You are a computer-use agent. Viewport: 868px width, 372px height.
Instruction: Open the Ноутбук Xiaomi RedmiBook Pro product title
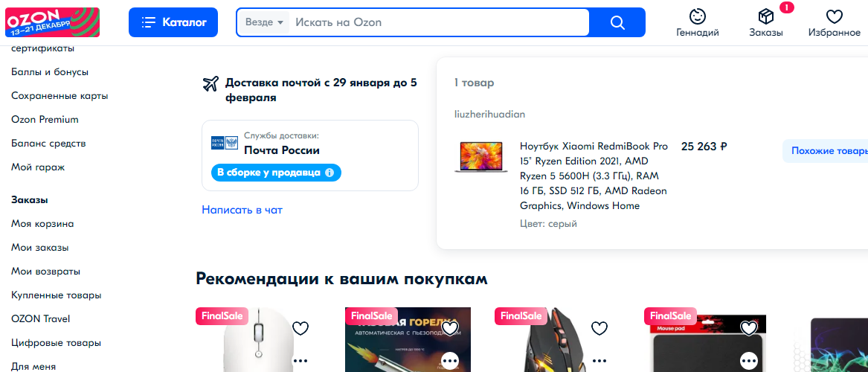click(594, 176)
